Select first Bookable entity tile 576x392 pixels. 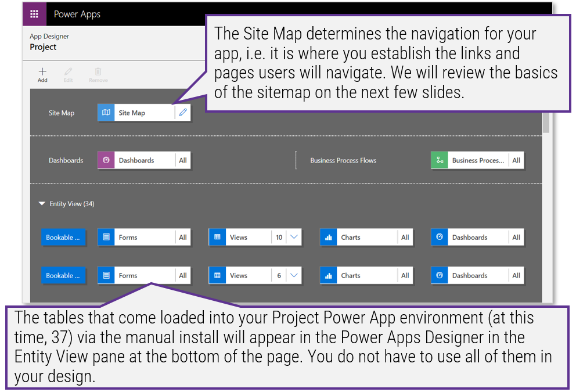coord(63,238)
